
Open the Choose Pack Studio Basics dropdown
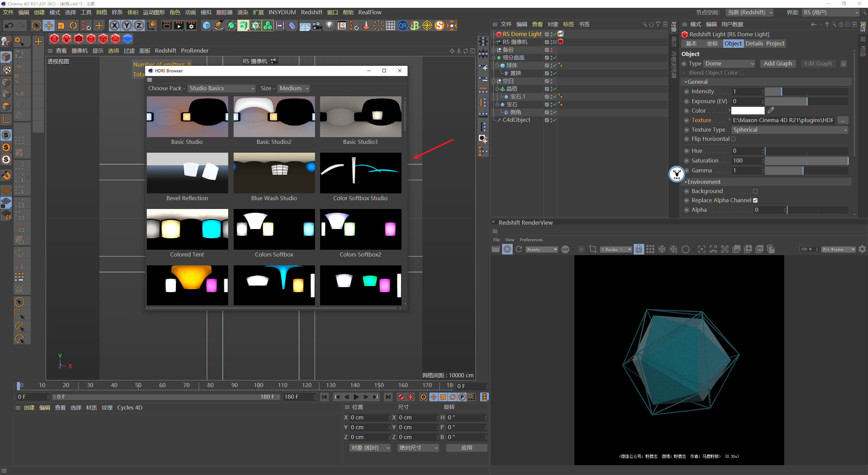coord(221,88)
